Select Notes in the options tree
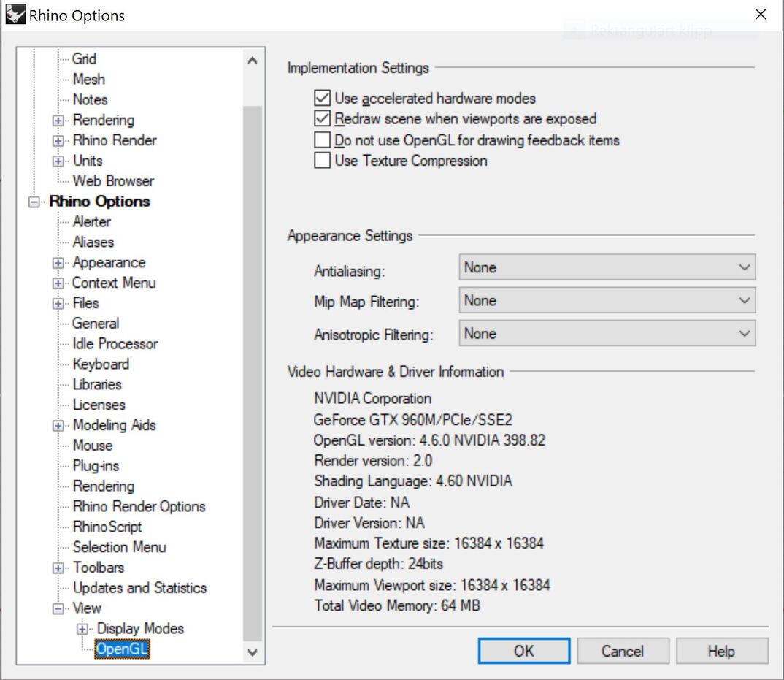The height and width of the screenshot is (680, 784). (90, 99)
